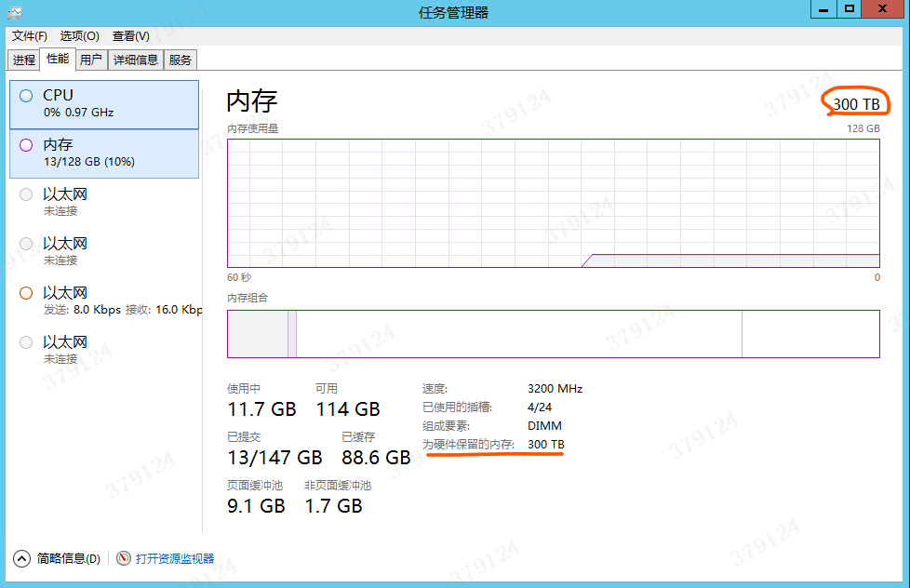Viewport: 910px width, 588px height.
Task: Open the 选项(O) menu
Action: [x=79, y=35]
